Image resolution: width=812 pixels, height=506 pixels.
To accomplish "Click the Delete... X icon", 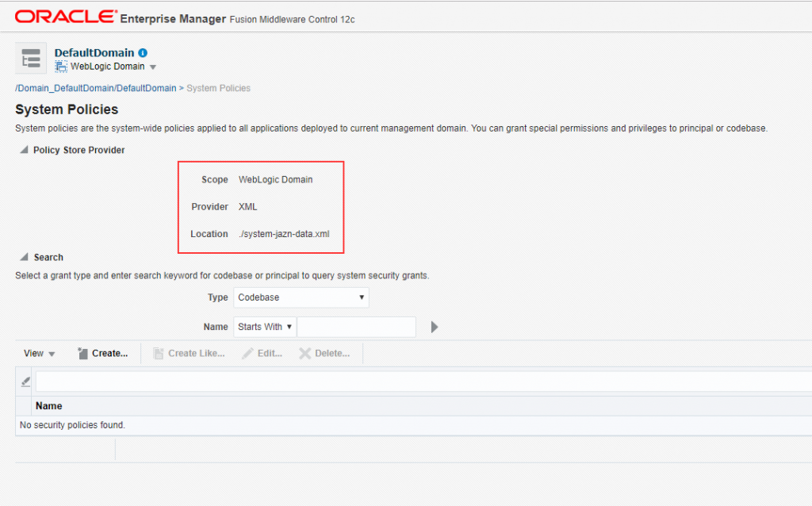I will (305, 354).
